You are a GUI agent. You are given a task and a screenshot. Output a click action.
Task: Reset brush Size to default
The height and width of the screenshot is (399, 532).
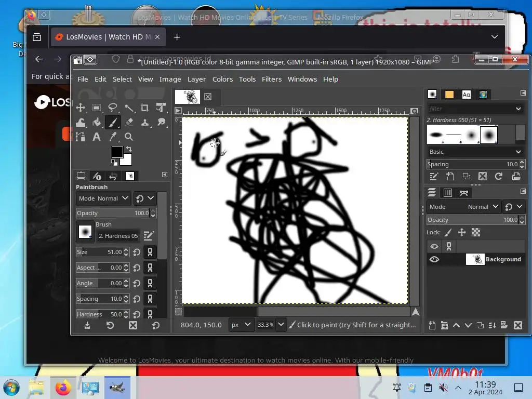137,252
